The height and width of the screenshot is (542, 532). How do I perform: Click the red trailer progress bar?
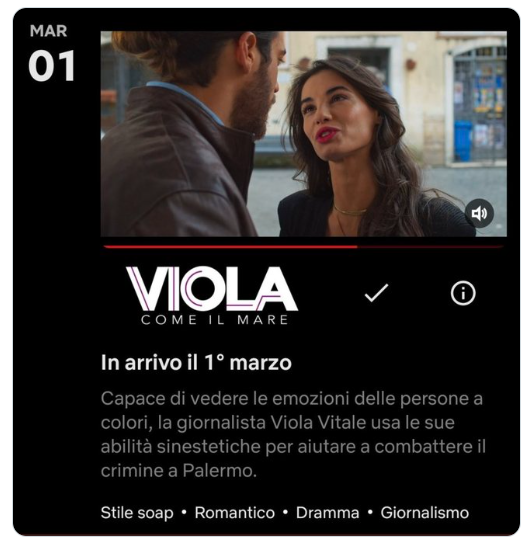click(x=303, y=247)
